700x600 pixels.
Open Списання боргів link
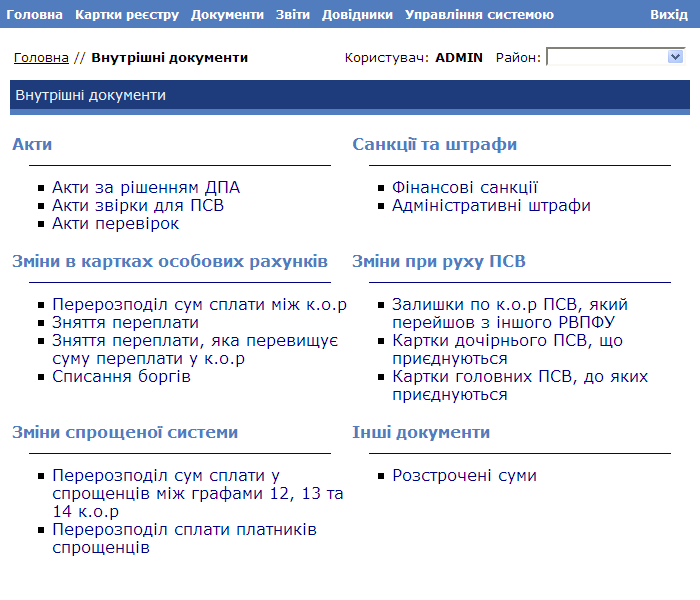click(x=121, y=377)
